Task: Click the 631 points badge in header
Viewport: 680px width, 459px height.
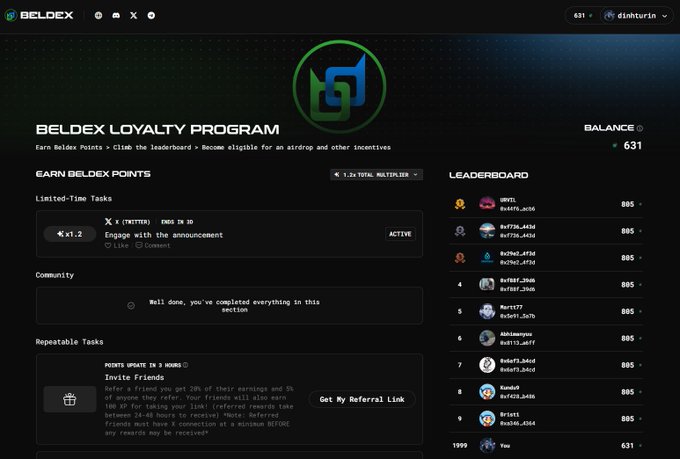Action: tap(582, 16)
